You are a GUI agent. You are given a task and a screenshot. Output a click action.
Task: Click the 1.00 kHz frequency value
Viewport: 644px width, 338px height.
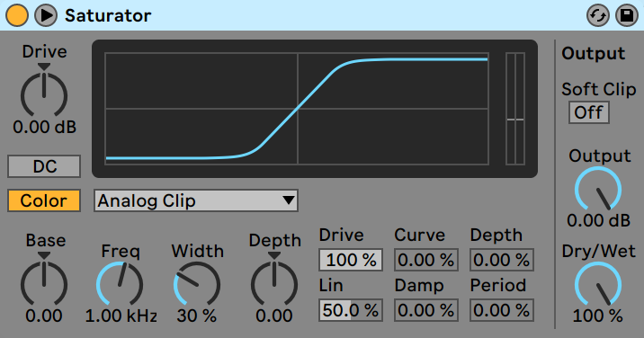click(121, 316)
